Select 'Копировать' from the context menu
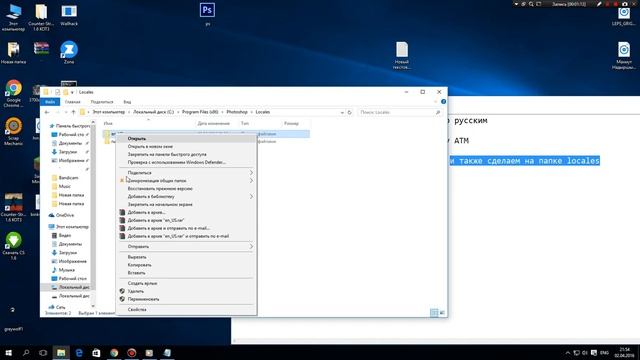Image resolution: width=640 pixels, height=360 pixels. (x=187, y=265)
